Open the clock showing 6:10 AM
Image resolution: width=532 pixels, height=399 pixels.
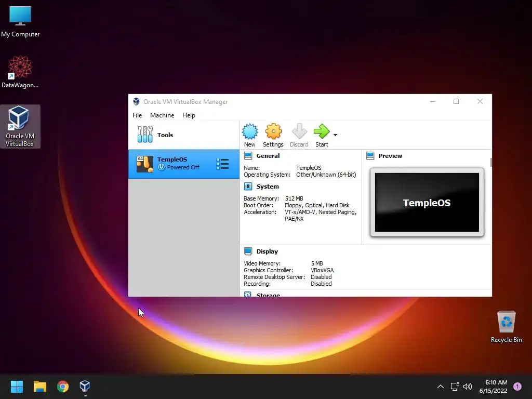tap(494, 387)
